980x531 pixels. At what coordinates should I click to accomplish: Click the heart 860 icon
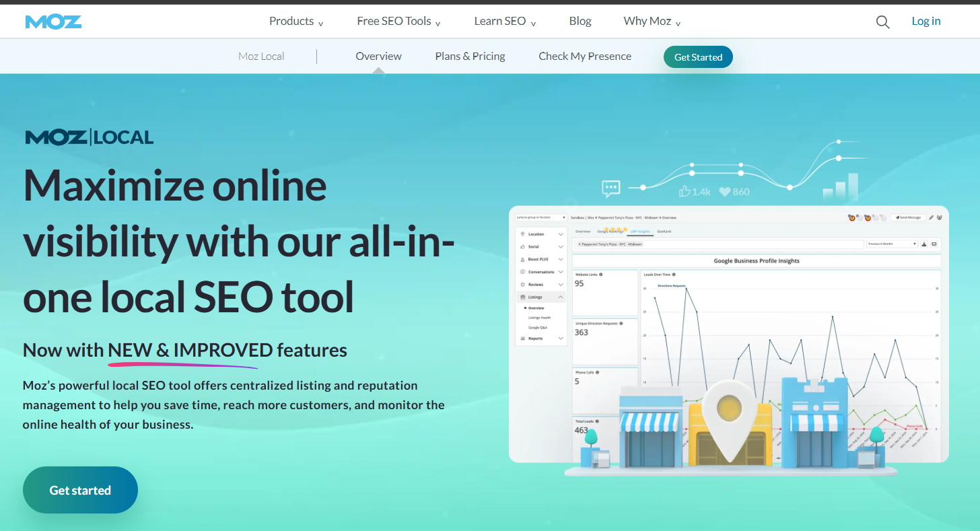725,192
